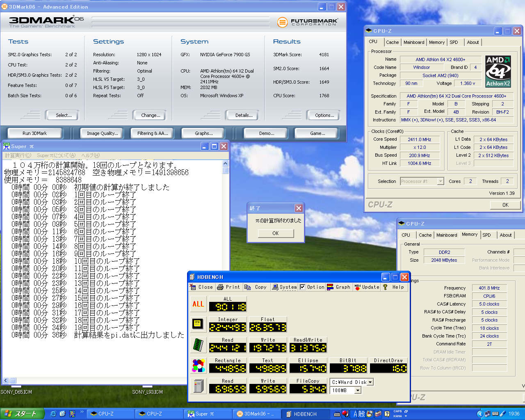Run all HDBENCH tests via ALL icon

199,304
